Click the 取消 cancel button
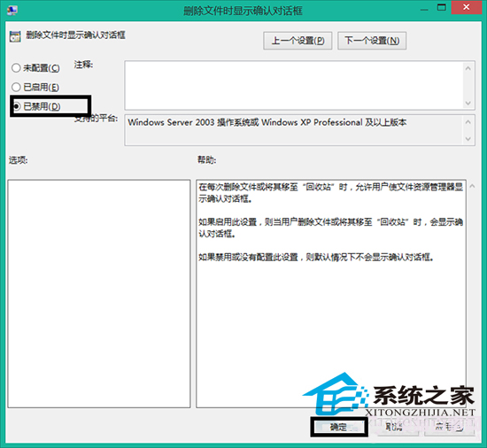The image size is (487, 448). [393, 427]
